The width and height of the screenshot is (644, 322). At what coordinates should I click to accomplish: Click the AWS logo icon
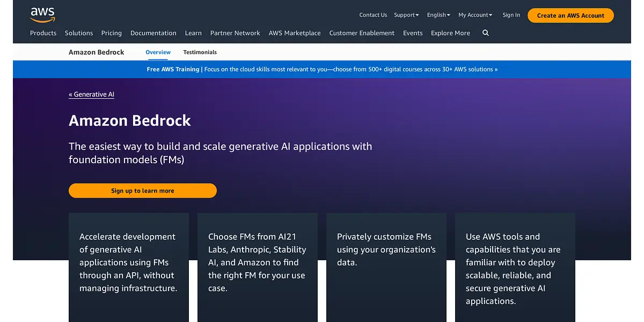[42, 15]
